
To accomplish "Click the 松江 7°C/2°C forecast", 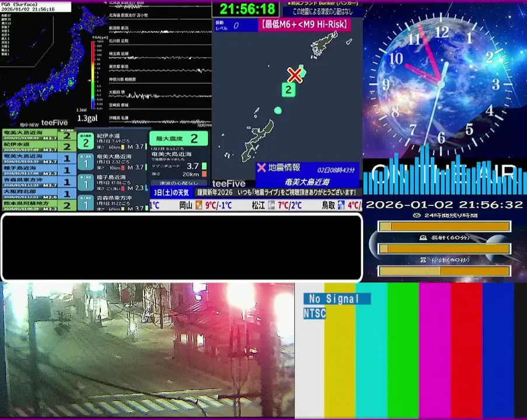I will (276, 205).
